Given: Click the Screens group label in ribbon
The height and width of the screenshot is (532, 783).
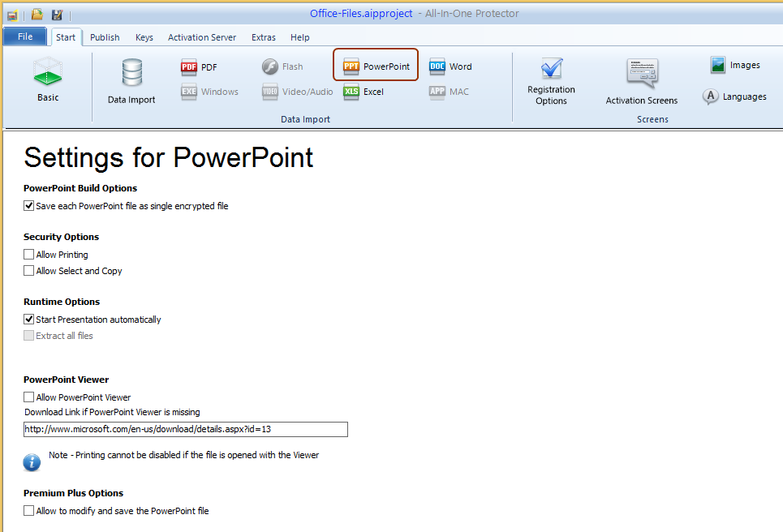Looking at the screenshot, I should [652, 119].
